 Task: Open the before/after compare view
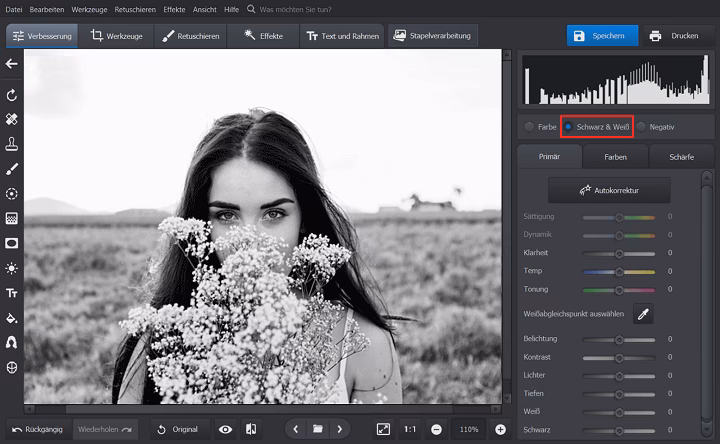click(251, 429)
